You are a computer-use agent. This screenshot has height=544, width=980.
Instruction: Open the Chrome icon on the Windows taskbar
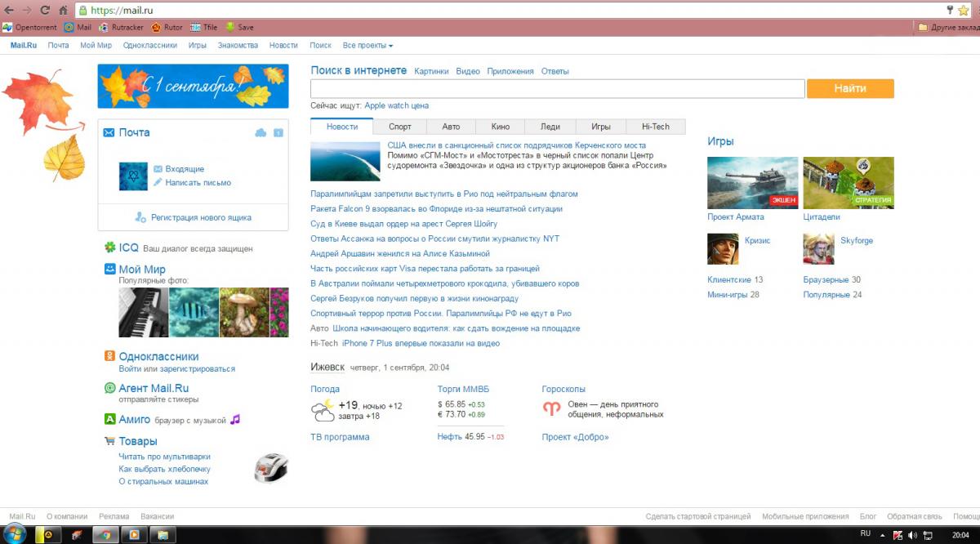[104, 535]
